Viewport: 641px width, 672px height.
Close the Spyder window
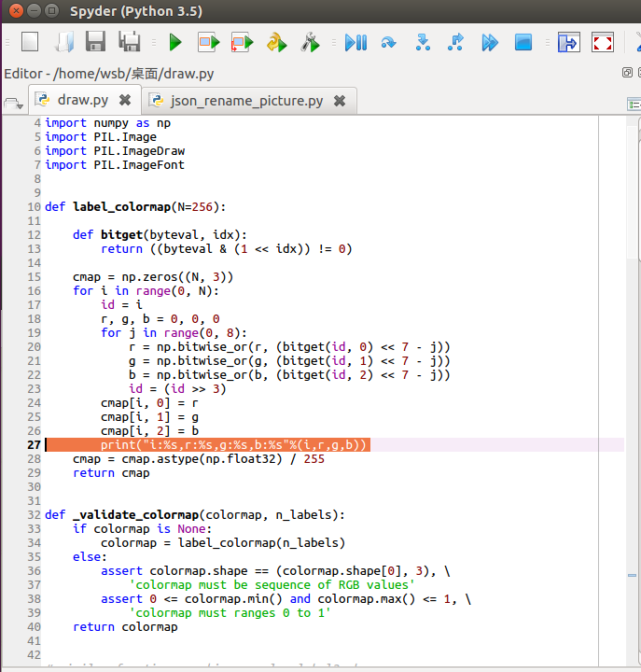(16, 10)
